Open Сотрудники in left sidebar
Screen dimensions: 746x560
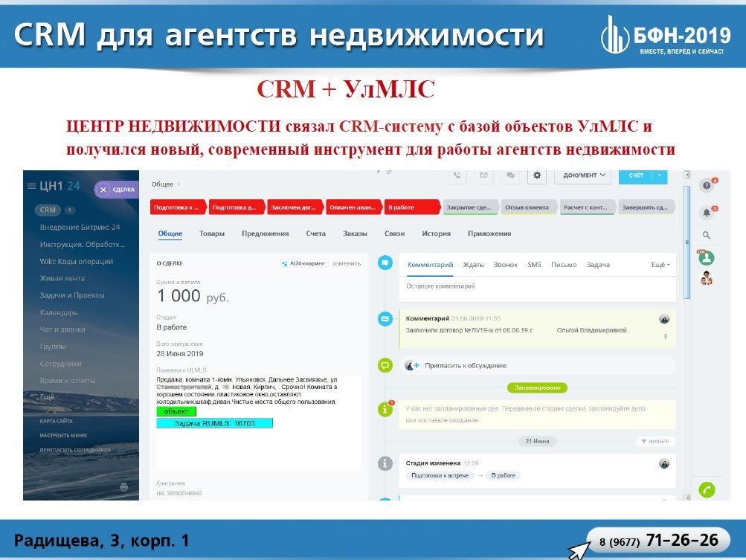[x=61, y=364]
